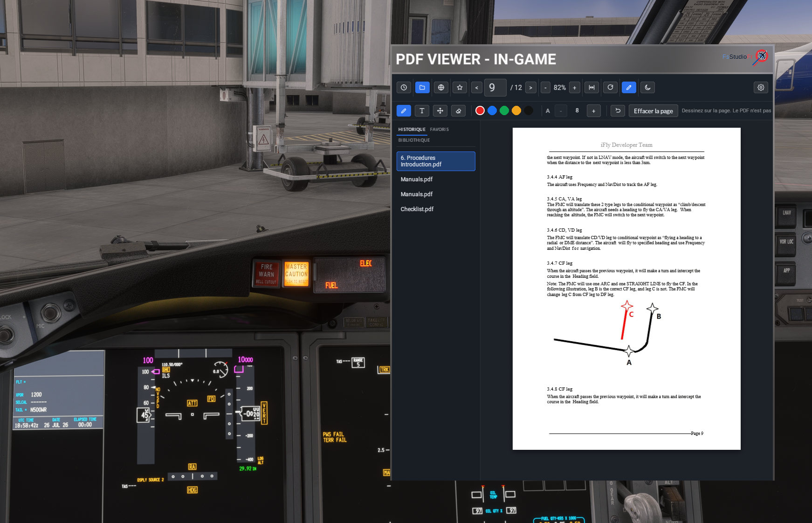Open the history clock icon
The width and height of the screenshot is (812, 523).
[x=404, y=88]
